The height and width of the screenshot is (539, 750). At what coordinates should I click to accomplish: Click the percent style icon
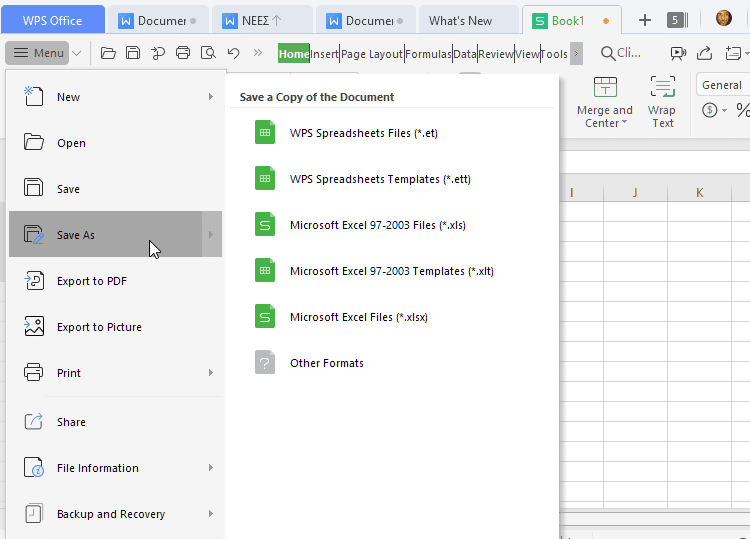tap(743, 110)
